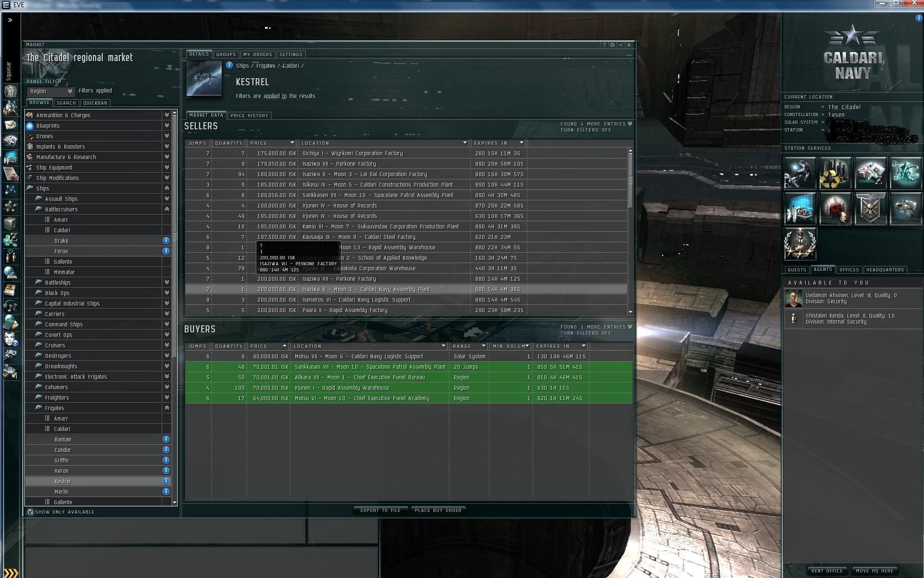Show info for Kestrel header icon
The width and height of the screenshot is (924, 578).
pos(229,65)
